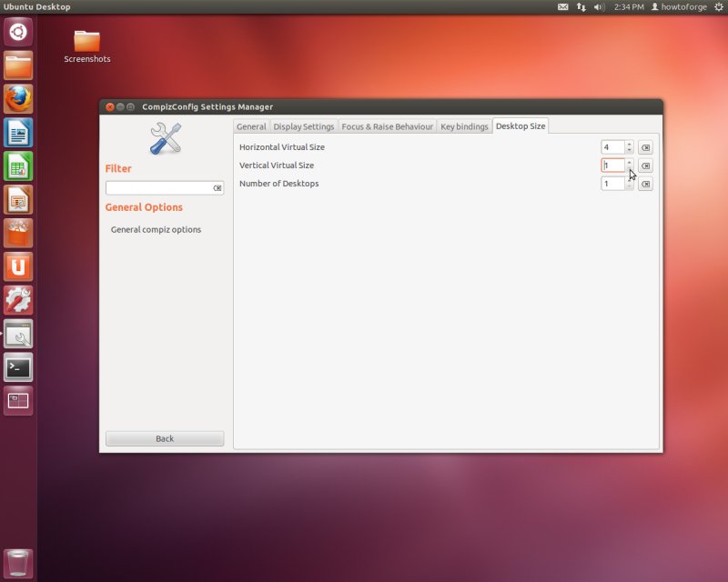Screen dimensions: 728x582
Task: Launch the Terminal from the launcher
Action: pos(18,367)
